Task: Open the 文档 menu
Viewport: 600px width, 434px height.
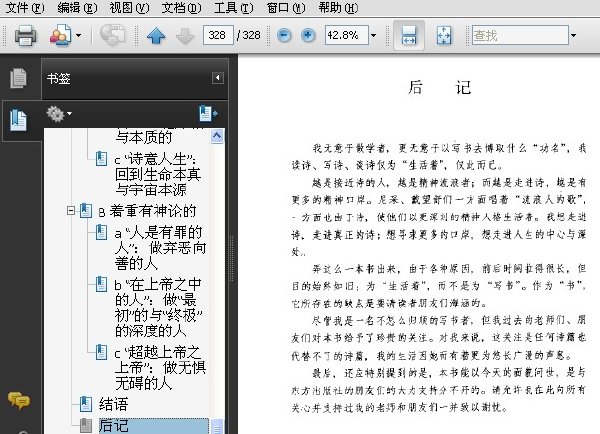Action: pyautogui.click(x=181, y=7)
